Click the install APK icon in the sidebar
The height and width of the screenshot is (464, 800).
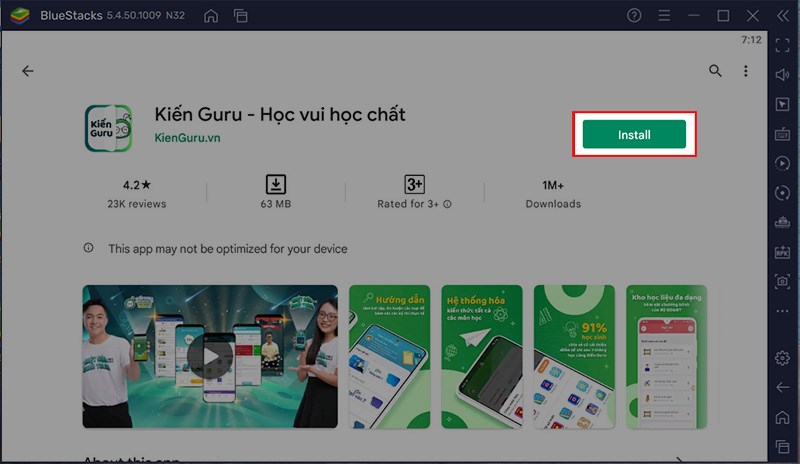pos(782,252)
